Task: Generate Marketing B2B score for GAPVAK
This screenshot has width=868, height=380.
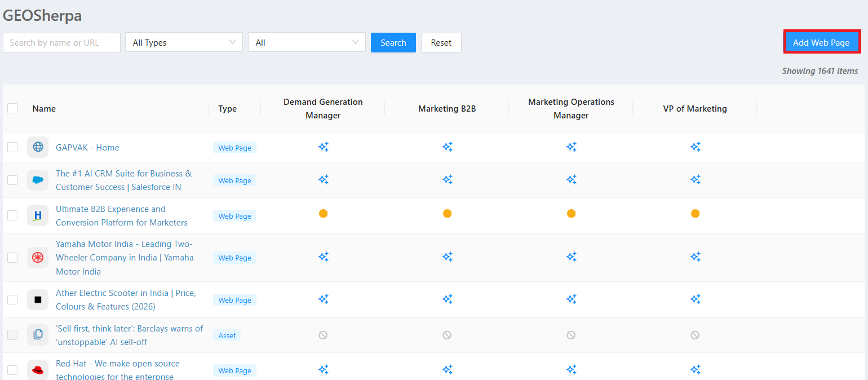Action: point(447,147)
